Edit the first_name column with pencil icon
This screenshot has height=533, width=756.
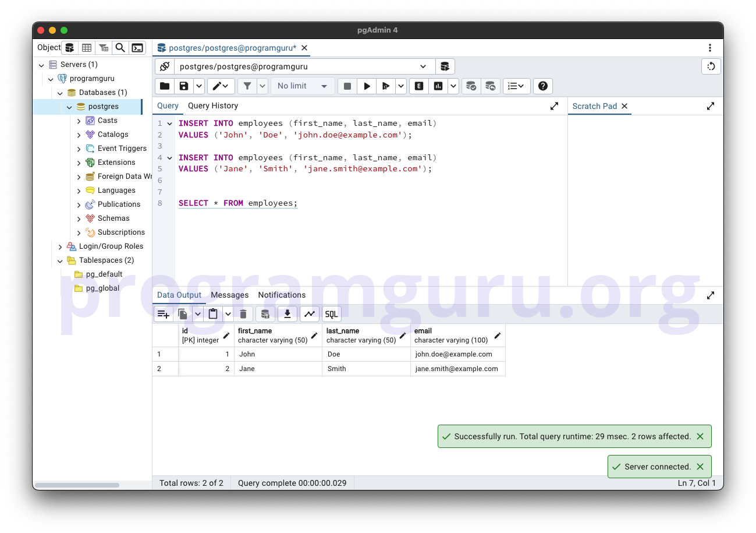click(x=314, y=336)
